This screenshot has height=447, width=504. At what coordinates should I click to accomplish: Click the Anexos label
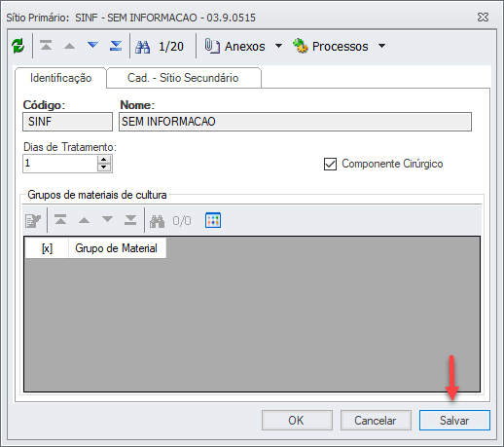coord(245,47)
